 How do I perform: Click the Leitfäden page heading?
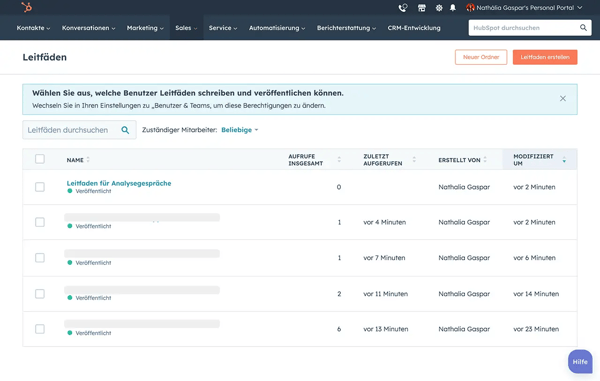coord(44,57)
